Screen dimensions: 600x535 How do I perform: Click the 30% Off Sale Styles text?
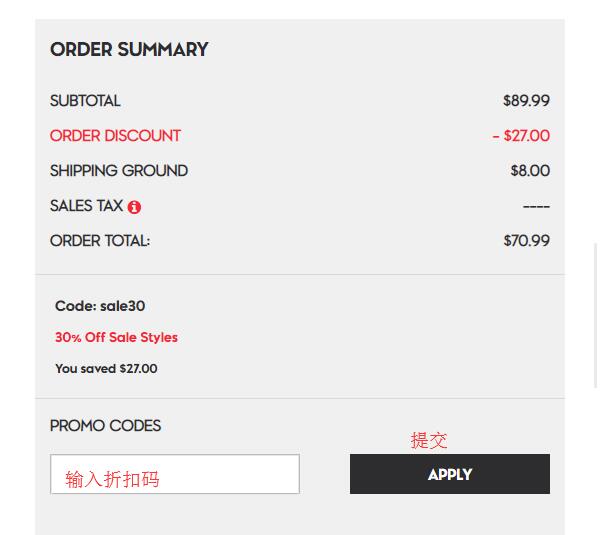pyautogui.click(x=116, y=337)
